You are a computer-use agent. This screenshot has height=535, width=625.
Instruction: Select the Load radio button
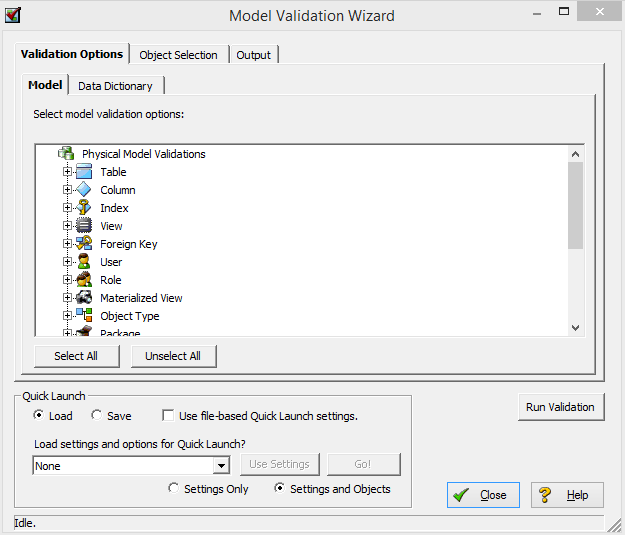pyautogui.click(x=39, y=415)
